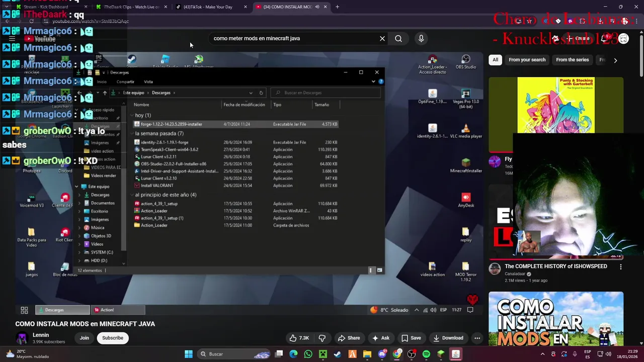Click the system tray microphone icon

coord(575,354)
